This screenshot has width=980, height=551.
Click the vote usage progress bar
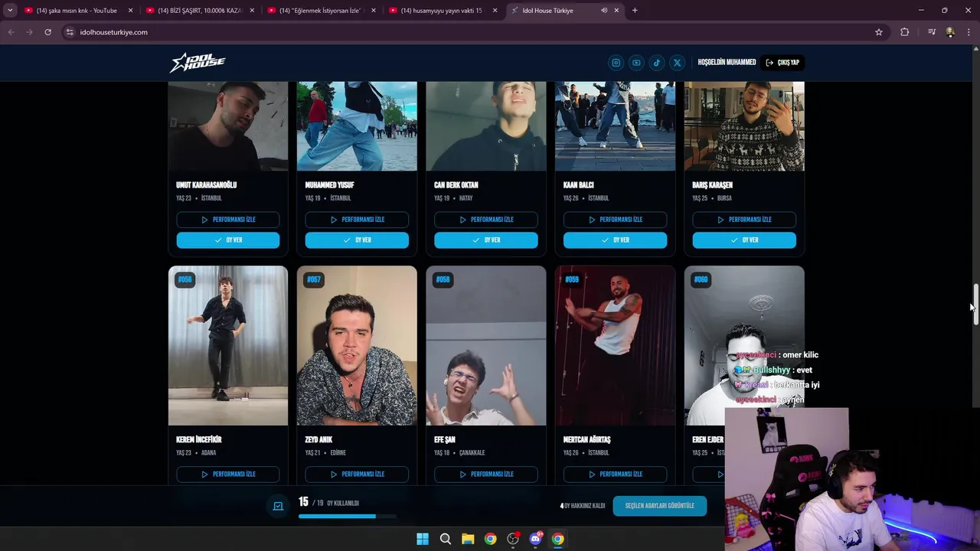[348, 517]
